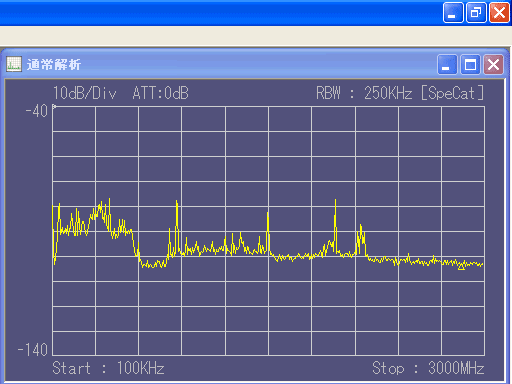Click the ATT:0dB attenuation label
The image size is (512, 384).
coord(160,93)
